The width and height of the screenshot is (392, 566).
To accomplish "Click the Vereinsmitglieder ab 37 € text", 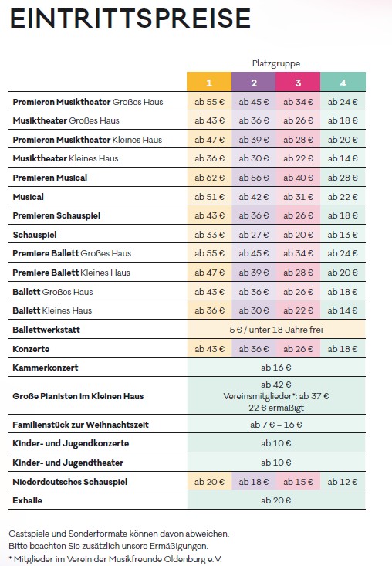I will point(276,396).
